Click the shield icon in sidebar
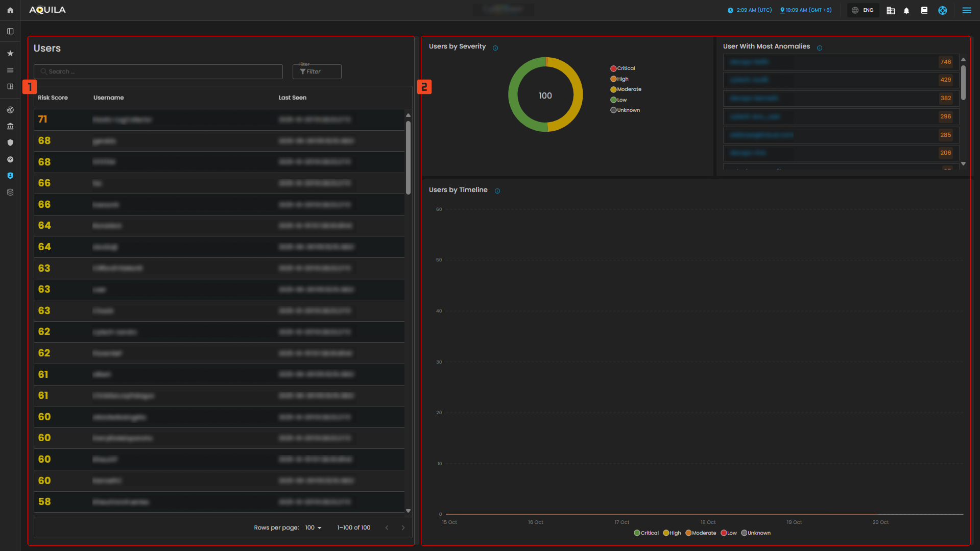 coord(10,143)
